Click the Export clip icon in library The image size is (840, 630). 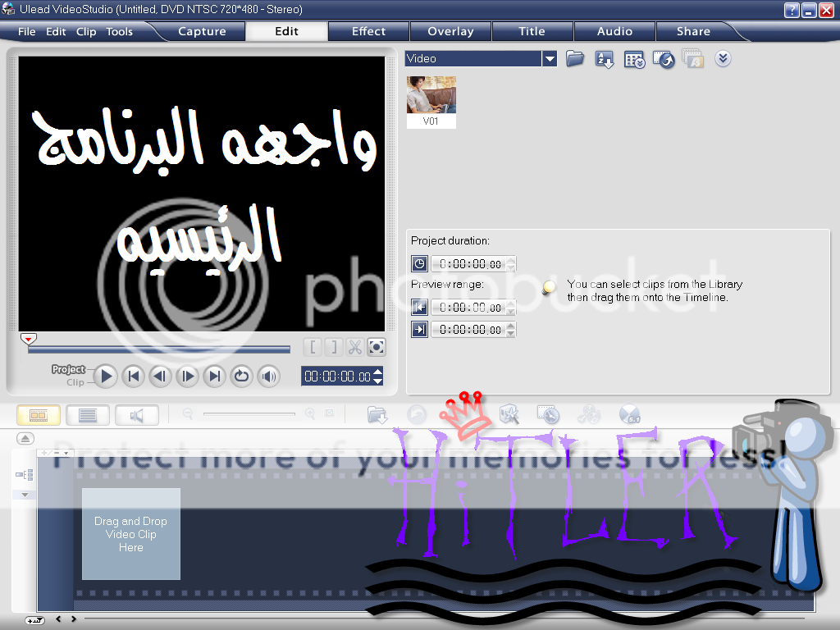(x=664, y=59)
